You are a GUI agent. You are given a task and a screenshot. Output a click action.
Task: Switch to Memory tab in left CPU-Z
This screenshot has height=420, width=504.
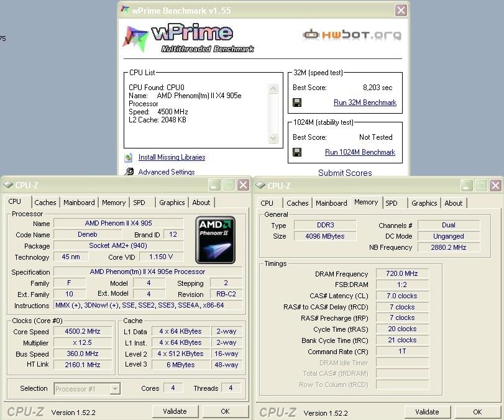[x=114, y=203]
